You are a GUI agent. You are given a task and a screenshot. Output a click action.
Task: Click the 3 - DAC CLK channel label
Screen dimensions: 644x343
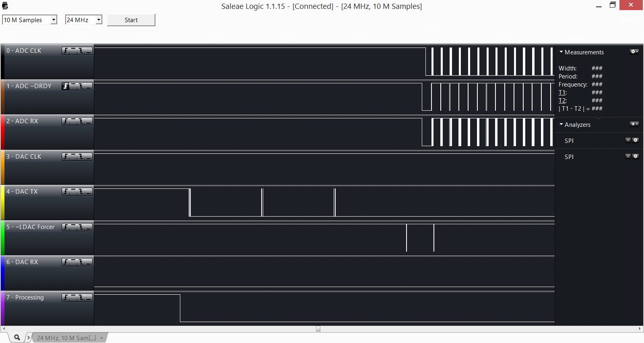pyautogui.click(x=24, y=157)
